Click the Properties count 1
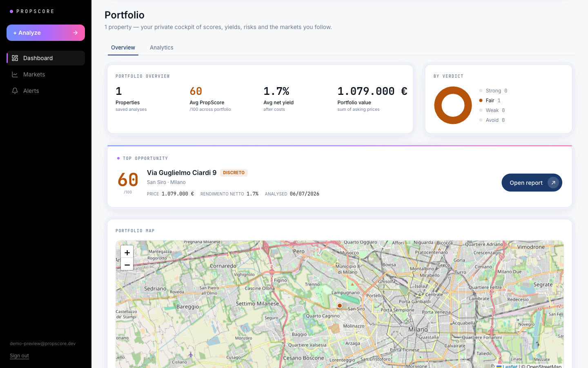The width and height of the screenshot is (588, 368). pyautogui.click(x=119, y=91)
